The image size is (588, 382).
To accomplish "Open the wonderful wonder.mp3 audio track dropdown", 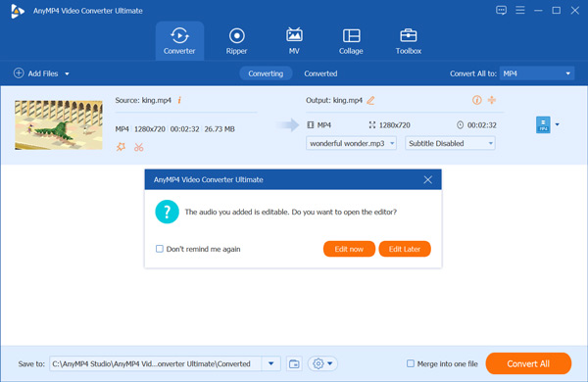I will pos(351,143).
